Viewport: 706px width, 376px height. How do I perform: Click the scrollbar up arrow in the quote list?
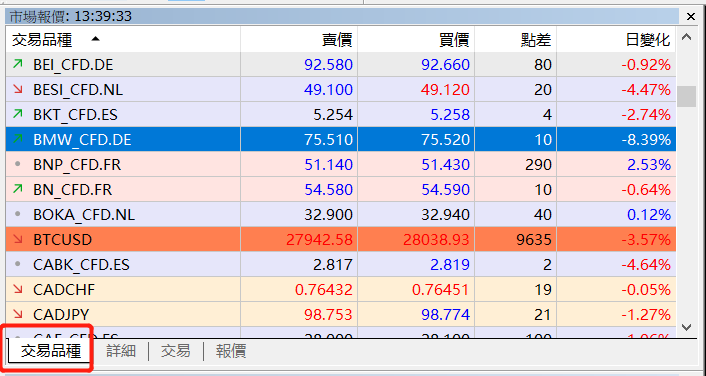(686, 37)
